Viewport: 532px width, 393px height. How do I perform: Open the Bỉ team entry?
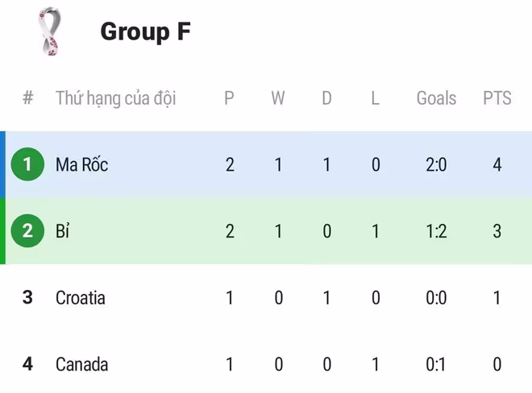click(x=63, y=231)
